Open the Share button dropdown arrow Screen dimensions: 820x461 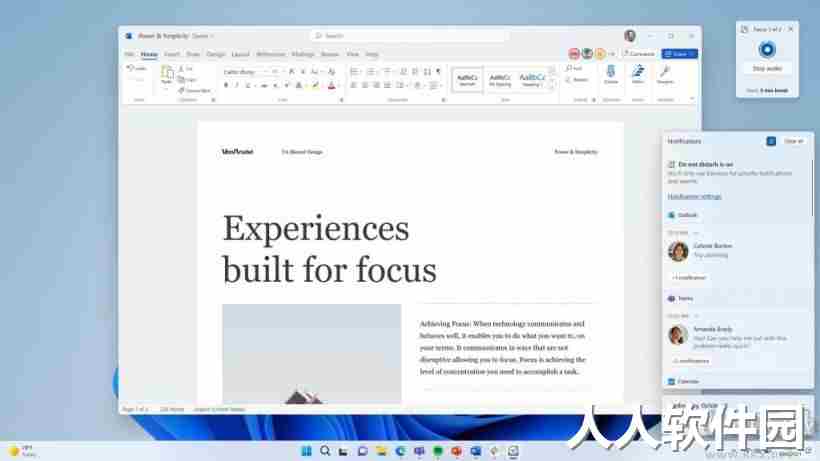(x=692, y=54)
